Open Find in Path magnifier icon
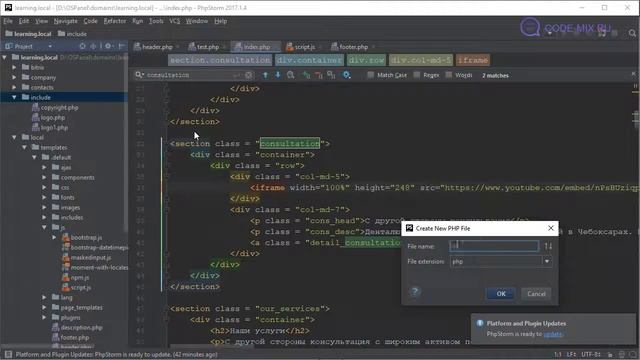Screen dimensions: 640x360 coord(291,75)
